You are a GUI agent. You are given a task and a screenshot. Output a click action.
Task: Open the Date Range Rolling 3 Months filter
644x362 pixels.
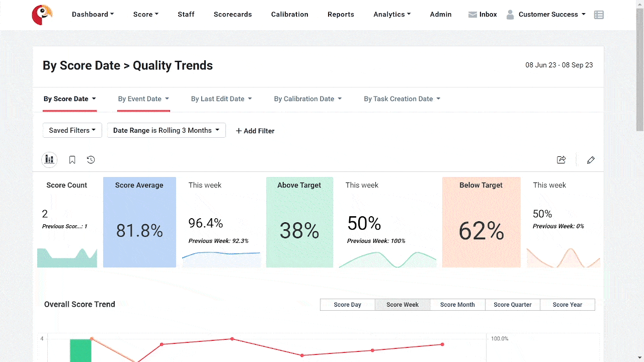click(x=167, y=130)
